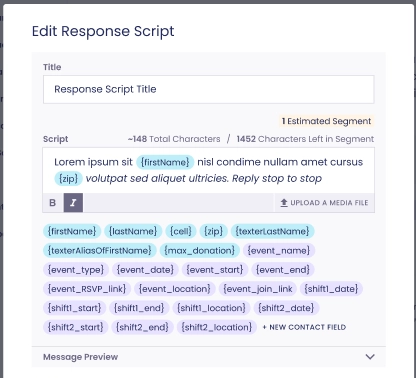
Task: Insert {zip} field from tag list
Action: tap(213, 231)
